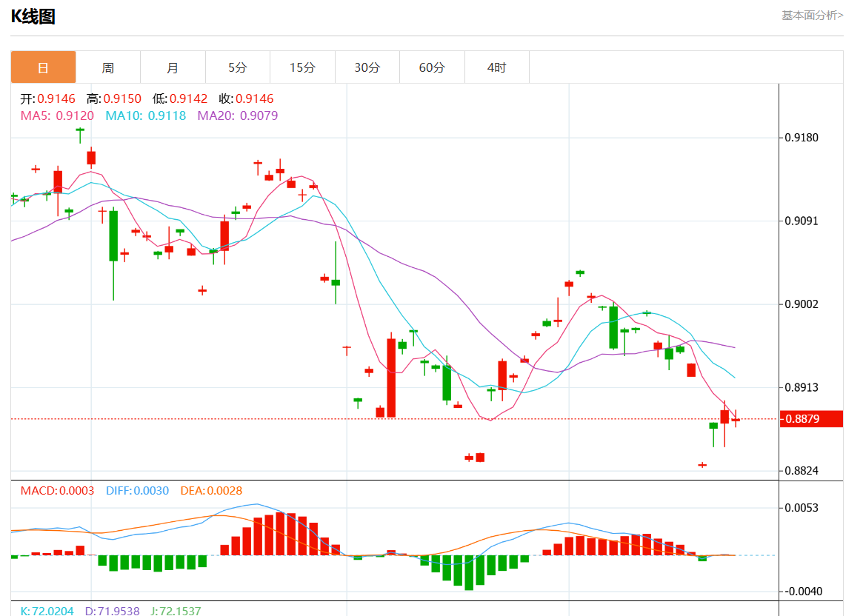
Task: Click the MA20 indicator label
Action: click(237, 115)
